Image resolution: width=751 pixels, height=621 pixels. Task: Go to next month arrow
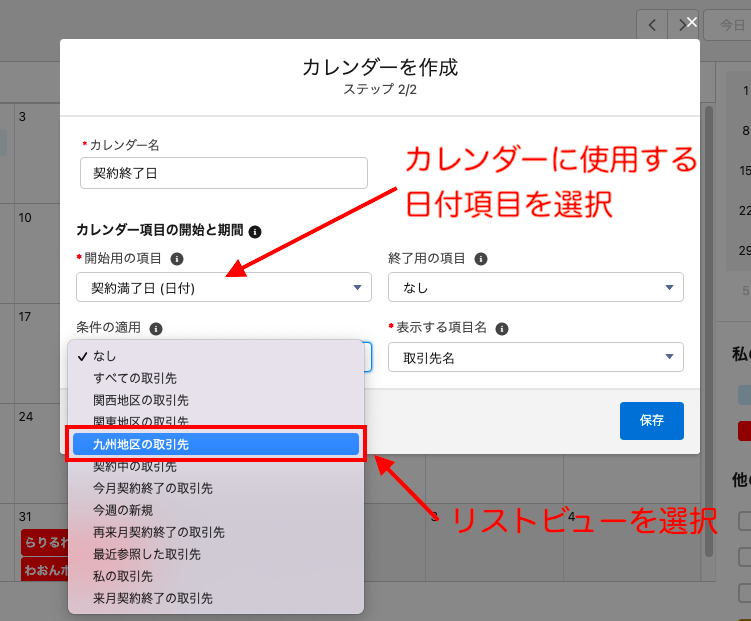pos(683,25)
